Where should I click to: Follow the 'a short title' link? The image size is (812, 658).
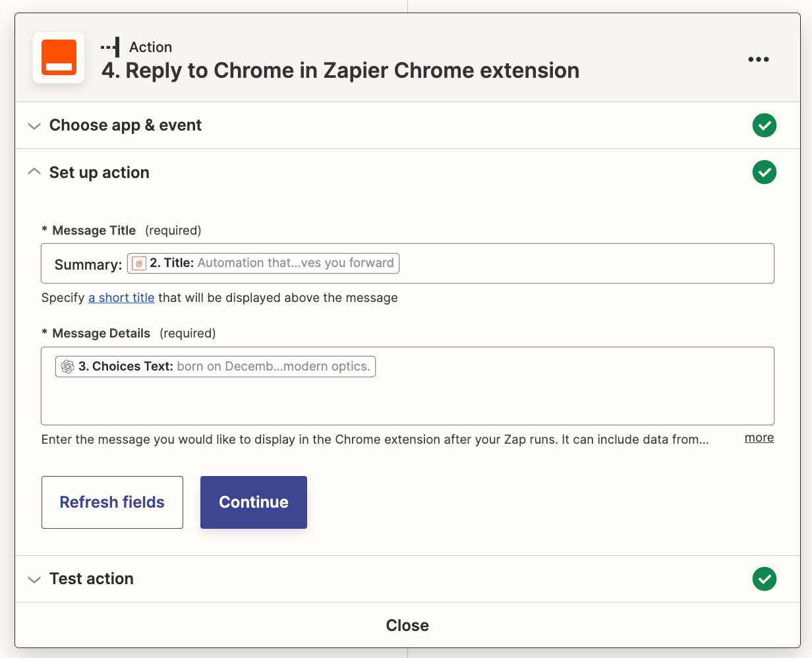[x=121, y=297]
